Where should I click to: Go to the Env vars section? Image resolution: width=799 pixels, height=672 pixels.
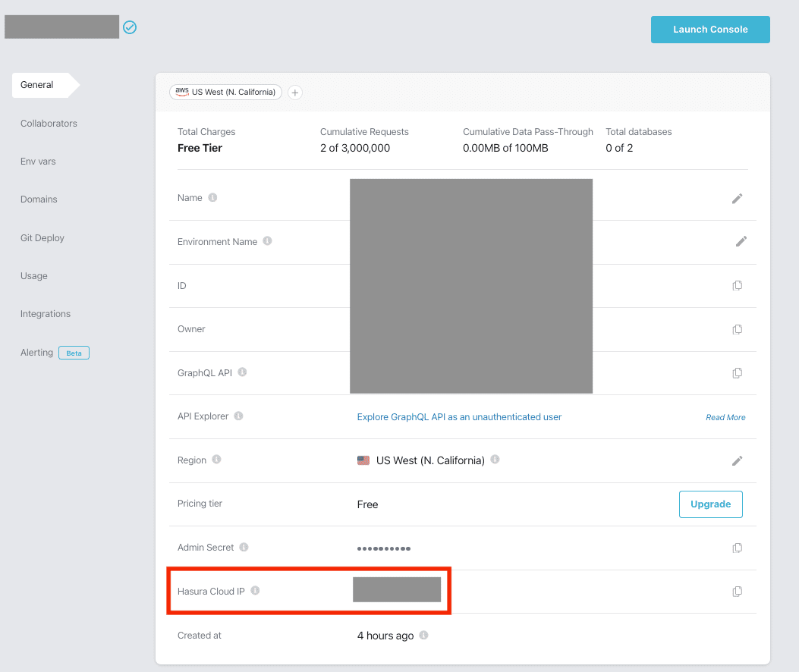coord(38,162)
